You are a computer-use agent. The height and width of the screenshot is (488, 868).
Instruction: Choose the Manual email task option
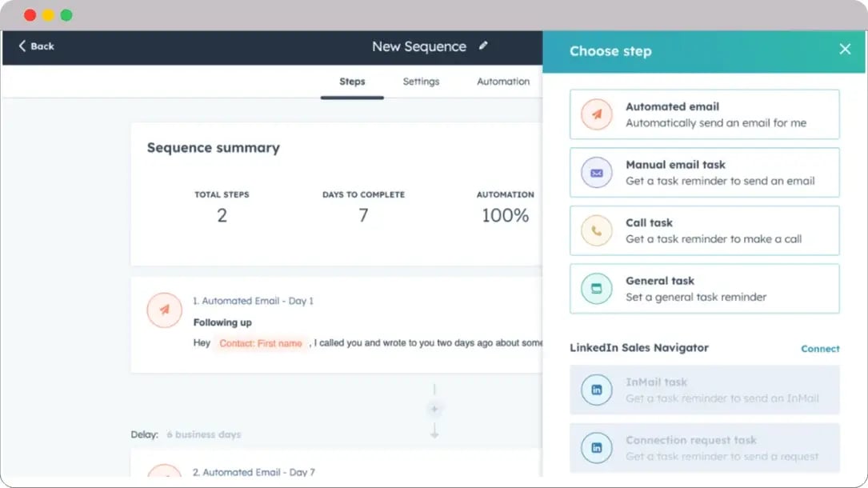tap(705, 173)
